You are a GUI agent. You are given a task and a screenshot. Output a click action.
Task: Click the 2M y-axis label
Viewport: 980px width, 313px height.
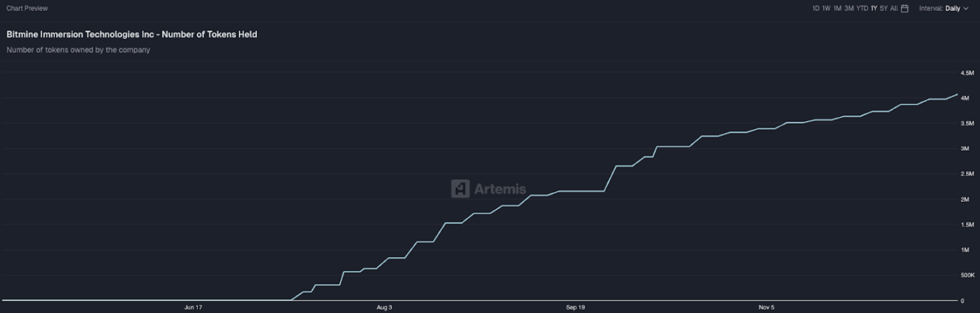(x=965, y=199)
